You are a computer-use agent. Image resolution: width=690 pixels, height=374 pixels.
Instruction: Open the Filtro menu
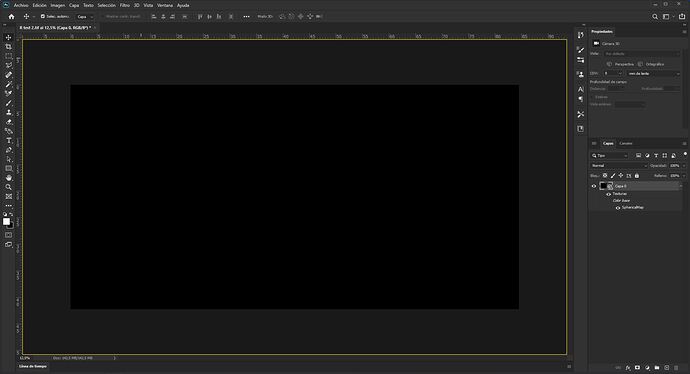point(125,5)
